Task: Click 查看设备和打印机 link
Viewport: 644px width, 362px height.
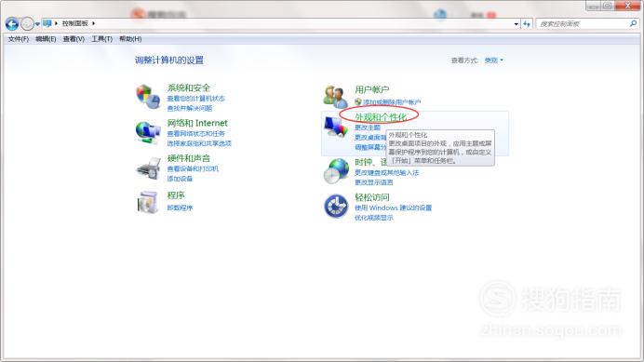Action: click(x=193, y=168)
